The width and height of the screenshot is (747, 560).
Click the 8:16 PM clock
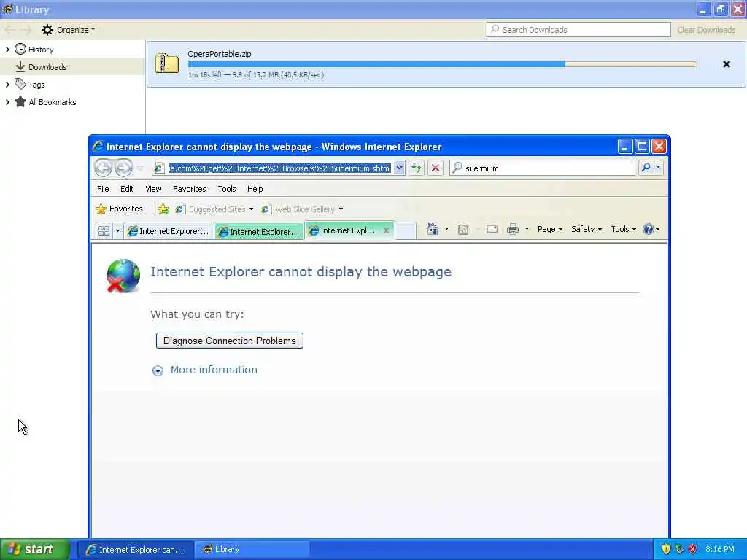(x=720, y=549)
